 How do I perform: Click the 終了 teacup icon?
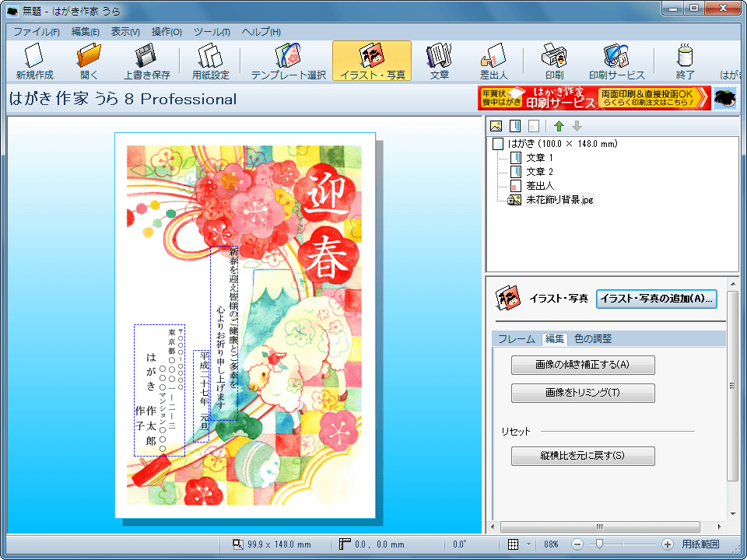pyautogui.click(x=685, y=61)
